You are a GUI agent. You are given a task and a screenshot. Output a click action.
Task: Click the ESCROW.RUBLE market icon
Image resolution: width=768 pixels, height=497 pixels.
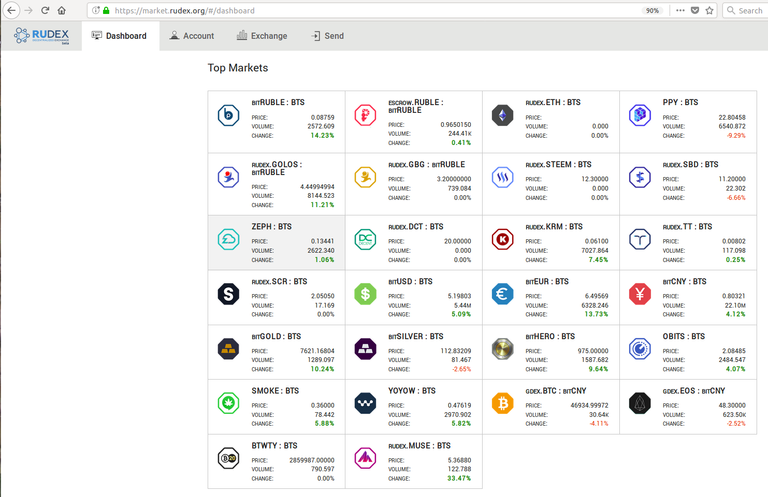365,115
